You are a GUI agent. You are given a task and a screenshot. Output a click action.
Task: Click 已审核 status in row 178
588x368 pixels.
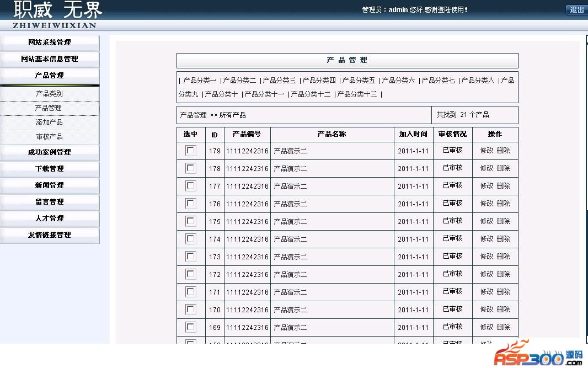[x=453, y=168]
